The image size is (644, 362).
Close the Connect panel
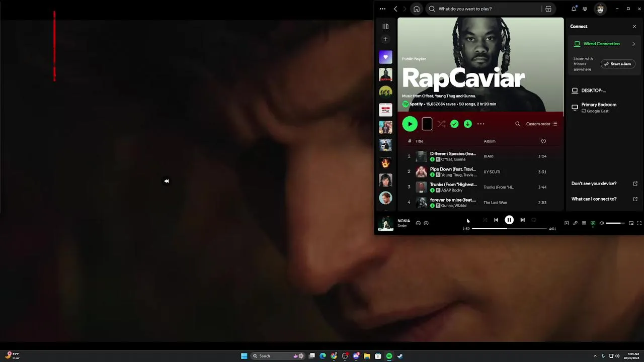pos(634,26)
